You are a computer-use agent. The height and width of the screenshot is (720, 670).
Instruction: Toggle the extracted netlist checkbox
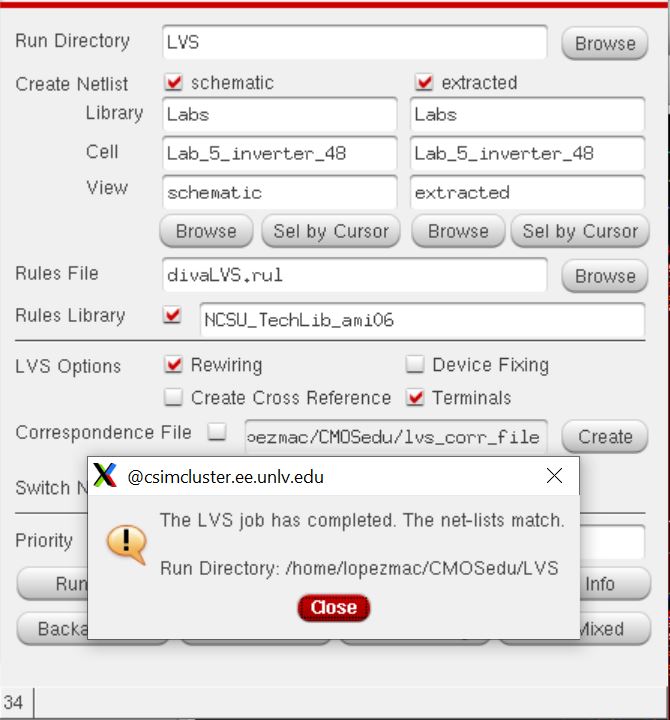424,83
